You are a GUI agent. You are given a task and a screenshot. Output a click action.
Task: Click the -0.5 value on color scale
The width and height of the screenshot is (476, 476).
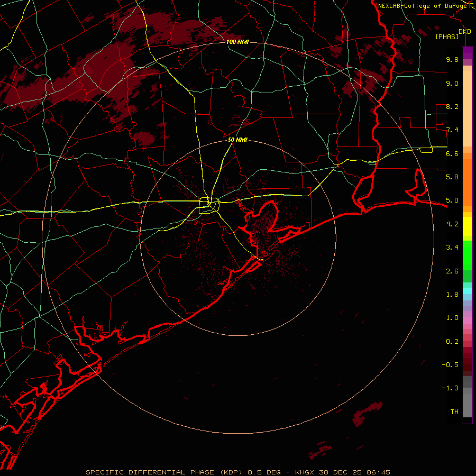click(450, 365)
